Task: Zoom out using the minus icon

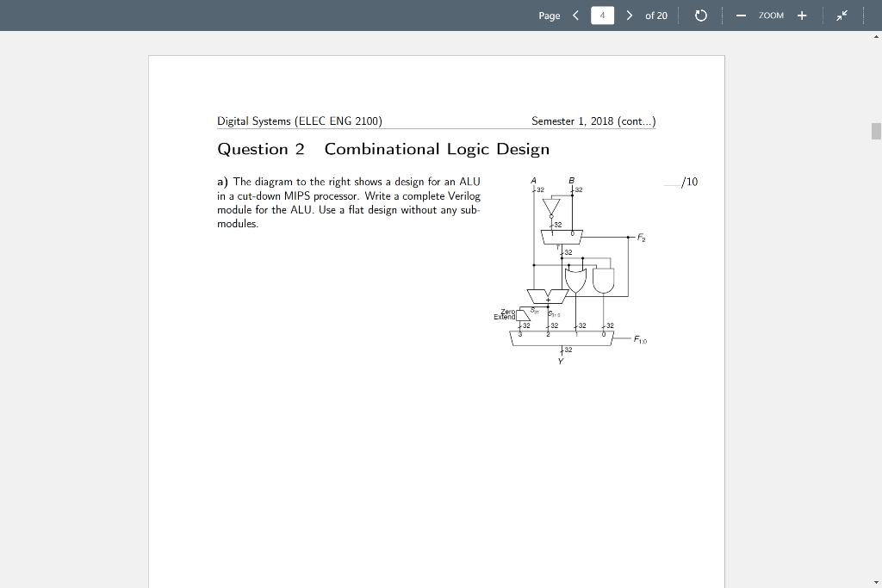Action: pyautogui.click(x=742, y=15)
